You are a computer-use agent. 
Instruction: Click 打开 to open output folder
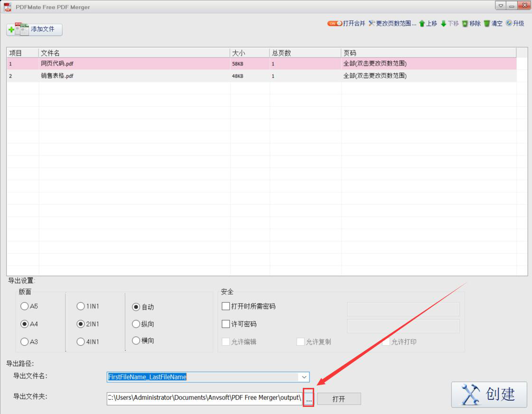click(339, 399)
